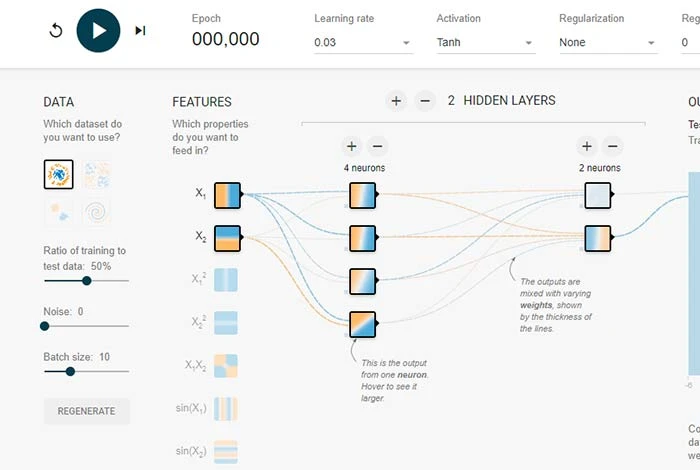Open the Regularization dropdown set to None

608,43
